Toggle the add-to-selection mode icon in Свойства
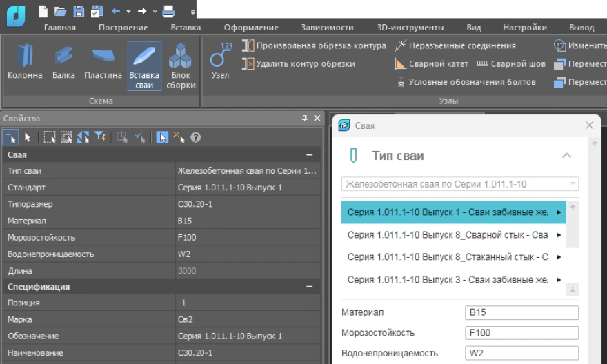607x364 pixels. point(10,137)
